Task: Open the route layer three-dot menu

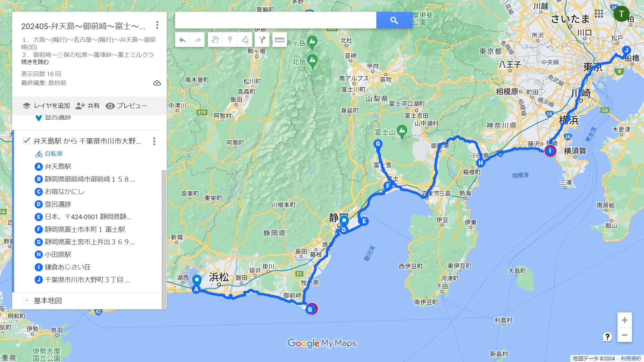Action: 154,141
